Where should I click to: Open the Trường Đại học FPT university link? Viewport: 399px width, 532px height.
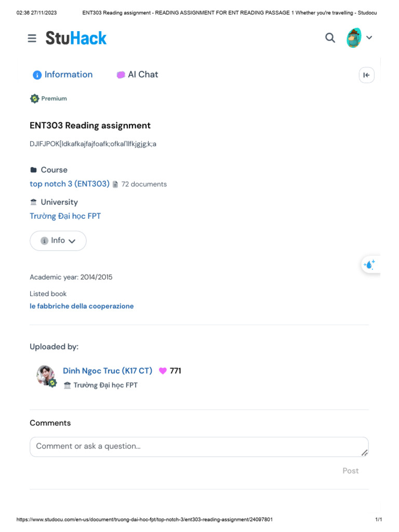[65, 216]
